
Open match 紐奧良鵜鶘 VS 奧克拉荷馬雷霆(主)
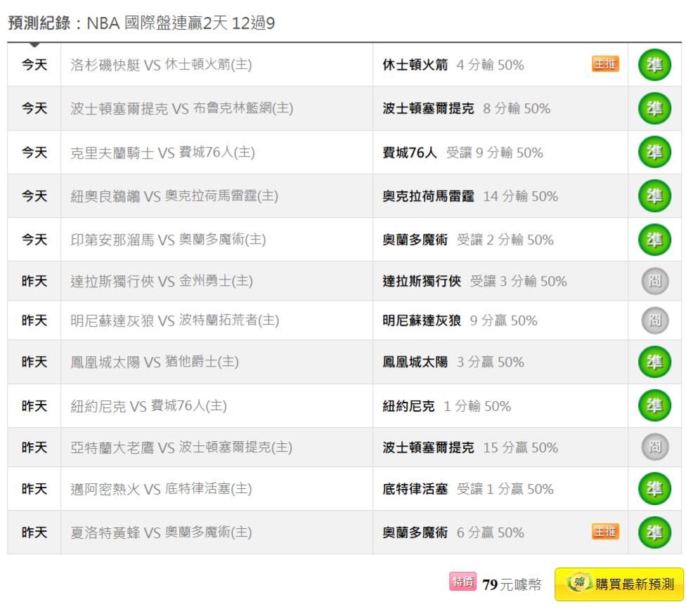(174, 196)
